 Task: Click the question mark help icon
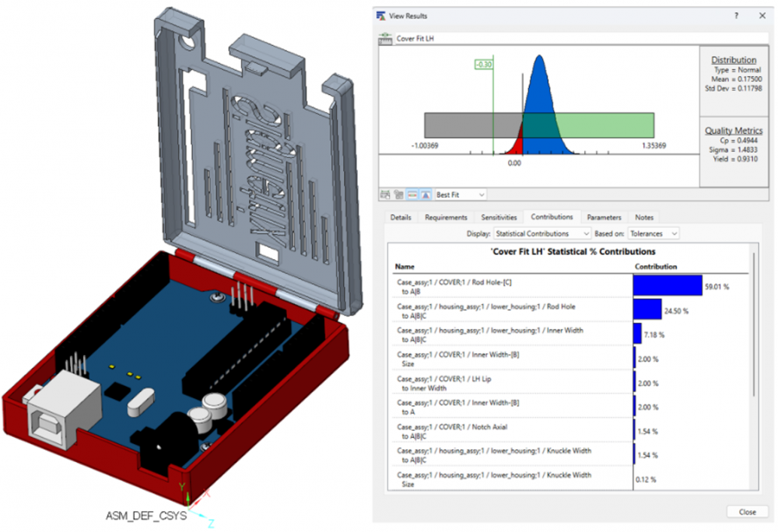pos(736,16)
